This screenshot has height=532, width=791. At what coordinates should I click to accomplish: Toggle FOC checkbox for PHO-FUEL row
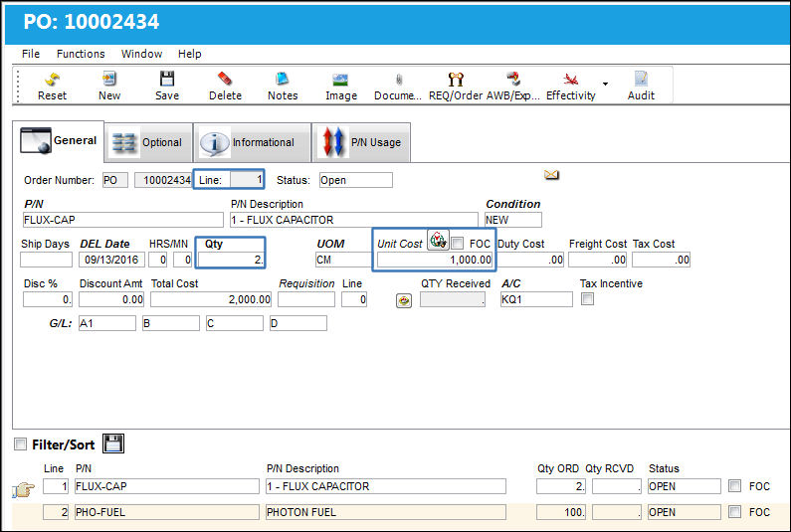(x=735, y=512)
